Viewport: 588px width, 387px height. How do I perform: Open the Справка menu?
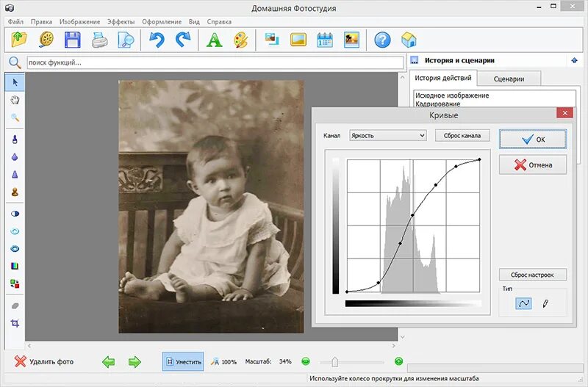[219, 22]
